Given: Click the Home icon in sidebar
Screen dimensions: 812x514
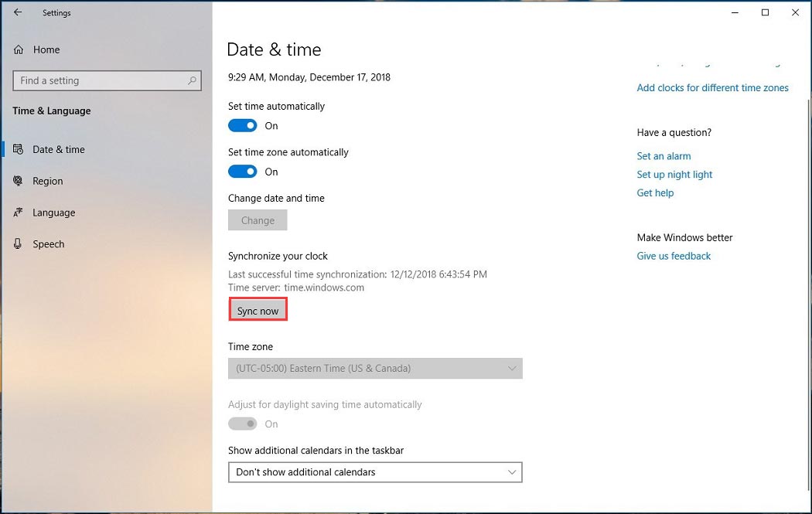Looking at the screenshot, I should click(19, 49).
